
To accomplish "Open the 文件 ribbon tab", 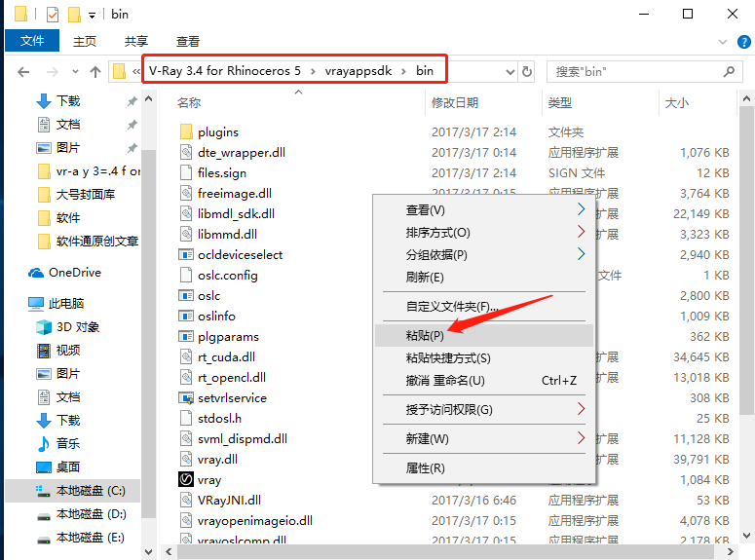I will 32,41.
